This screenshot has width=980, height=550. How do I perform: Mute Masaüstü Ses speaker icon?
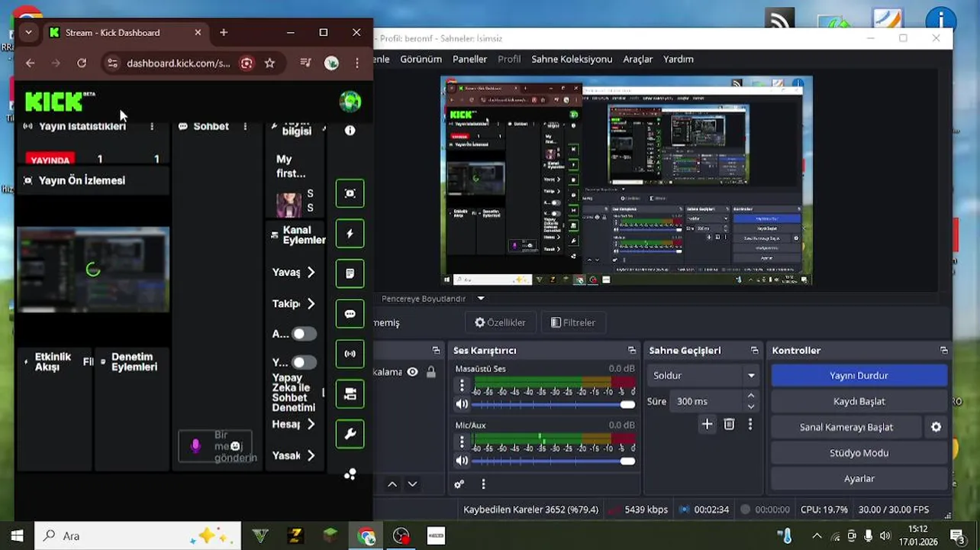462,404
